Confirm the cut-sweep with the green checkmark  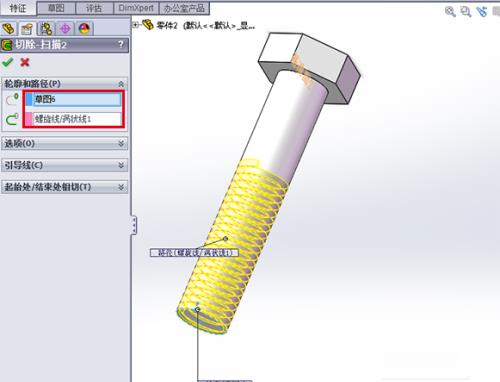(7, 62)
